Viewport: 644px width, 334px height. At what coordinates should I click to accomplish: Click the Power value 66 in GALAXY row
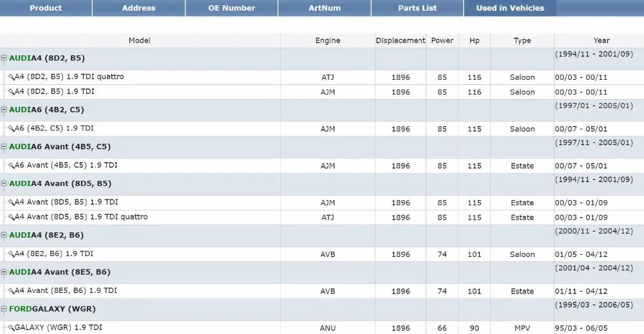(442, 328)
